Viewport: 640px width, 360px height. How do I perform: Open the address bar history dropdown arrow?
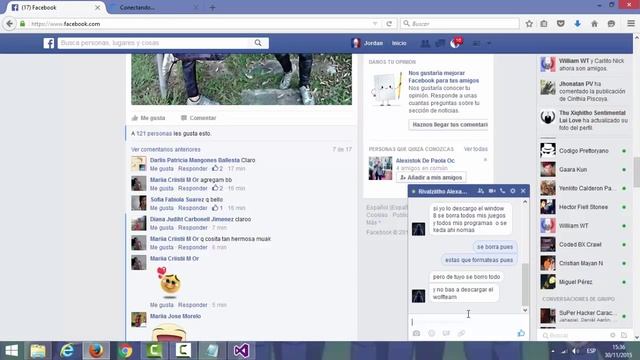pyautogui.click(x=375, y=24)
